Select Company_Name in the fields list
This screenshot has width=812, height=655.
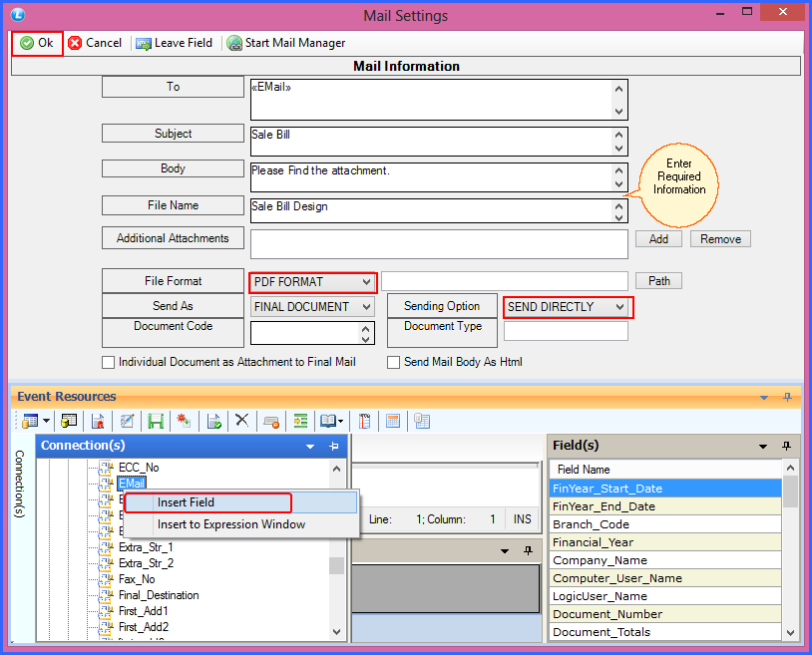pos(665,560)
